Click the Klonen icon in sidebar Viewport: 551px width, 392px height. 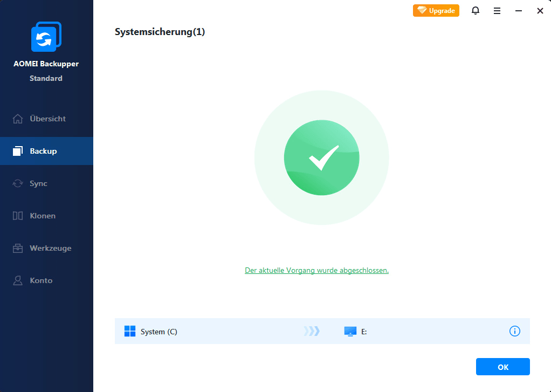tap(18, 216)
